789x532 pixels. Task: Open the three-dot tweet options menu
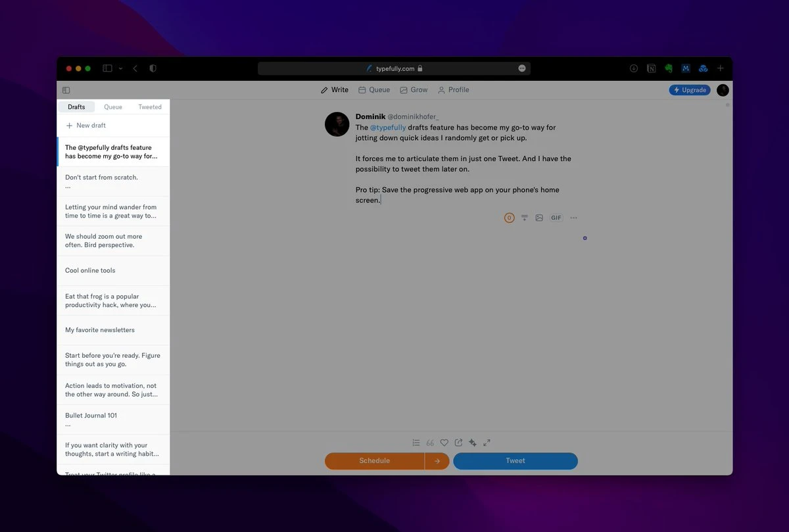point(573,218)
